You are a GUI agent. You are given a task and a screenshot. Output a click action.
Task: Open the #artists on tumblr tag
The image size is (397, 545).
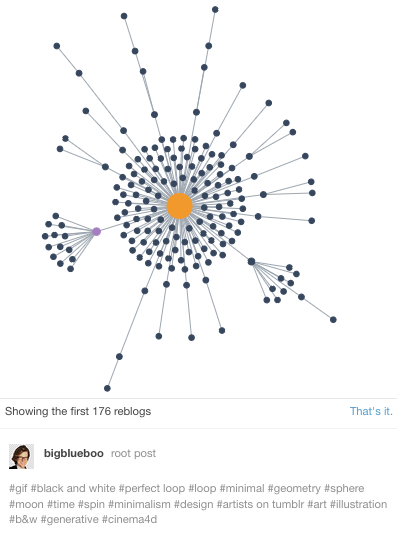click(260, 504)
